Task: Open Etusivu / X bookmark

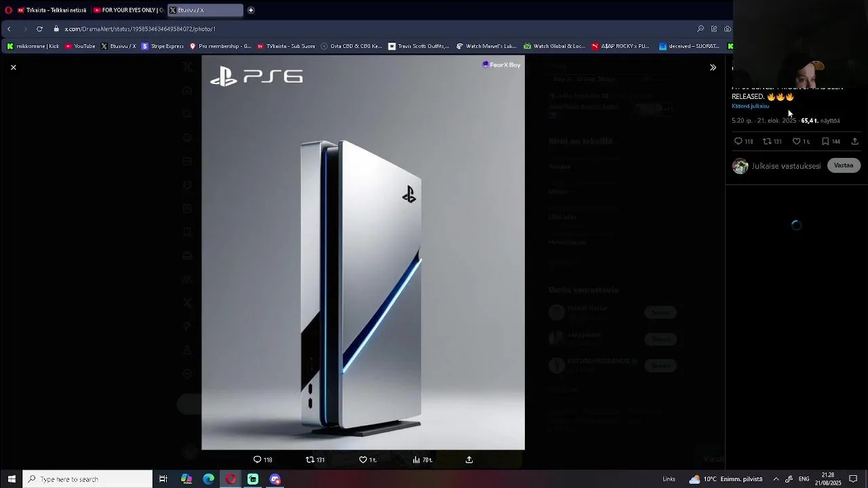Action: click(118, 46)
